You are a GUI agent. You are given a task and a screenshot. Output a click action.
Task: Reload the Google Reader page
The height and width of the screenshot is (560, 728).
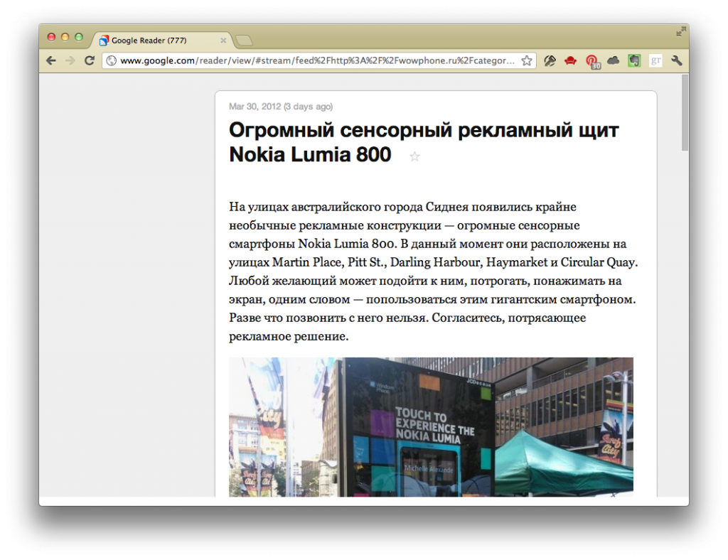click(89, 61)
